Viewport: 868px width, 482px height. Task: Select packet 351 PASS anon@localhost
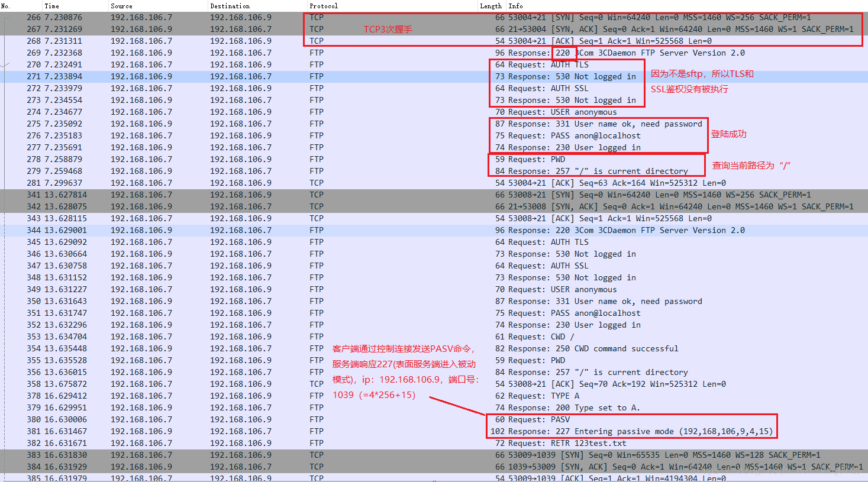pos(434,313)
